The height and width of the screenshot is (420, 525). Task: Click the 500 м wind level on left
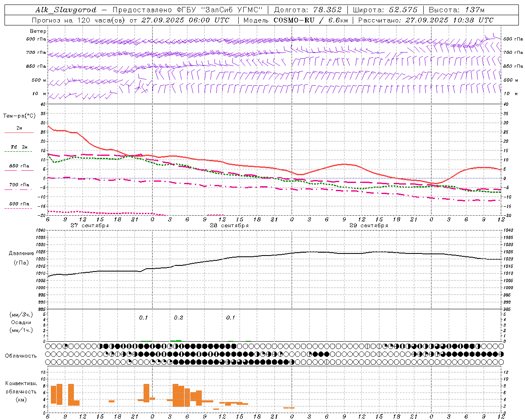[x=39, y=80]
